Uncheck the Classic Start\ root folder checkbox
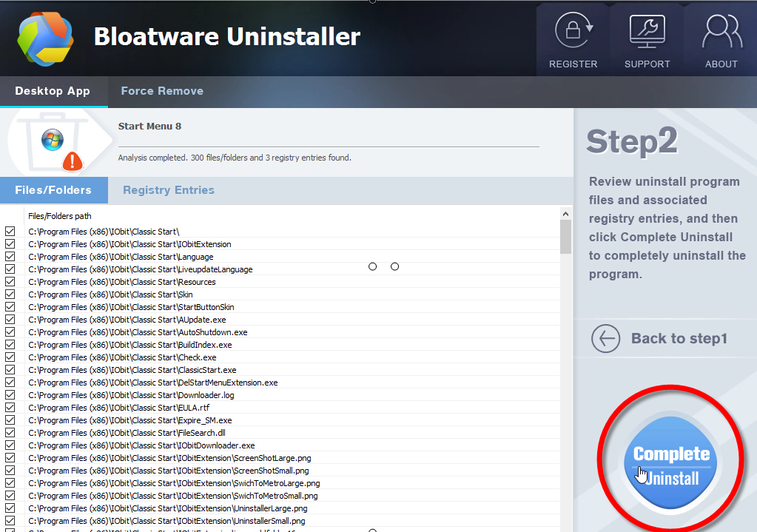This screenshot has height=532, width=757. tap(10, 232)
